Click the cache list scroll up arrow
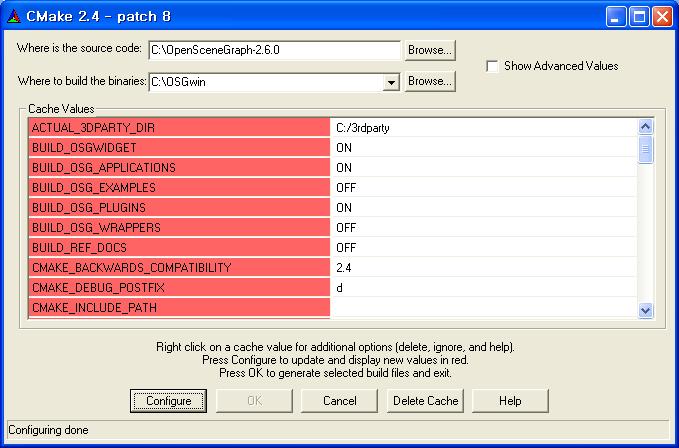 click(645, 126)
